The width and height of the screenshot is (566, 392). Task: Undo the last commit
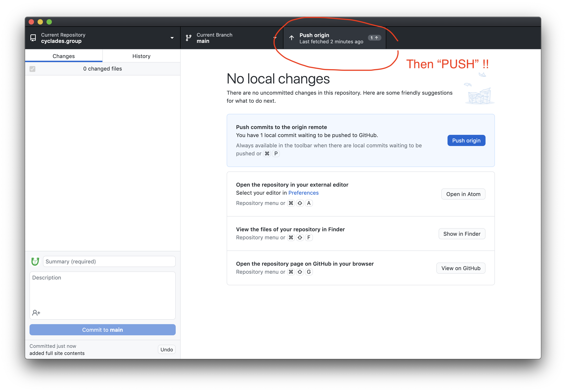click(x=167, y=350)
